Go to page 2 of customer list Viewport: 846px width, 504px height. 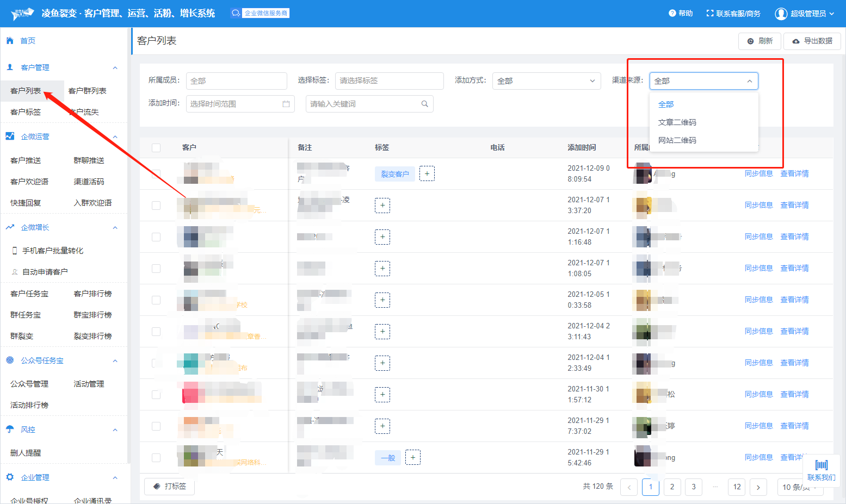[x=672, y=487]
